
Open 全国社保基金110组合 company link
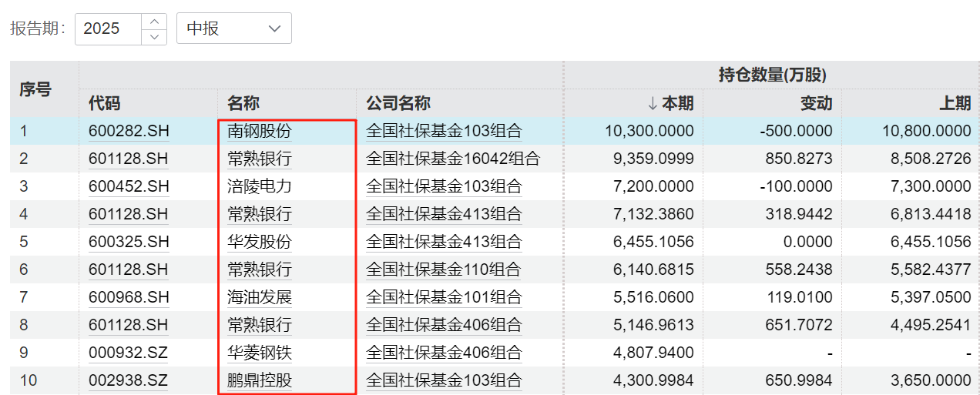[x=444, y=269]
